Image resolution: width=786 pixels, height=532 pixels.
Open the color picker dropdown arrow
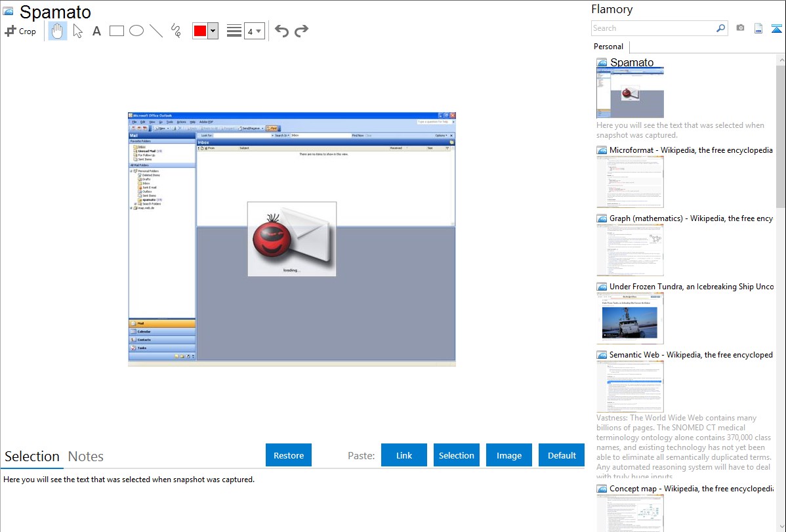(x=213, y=31)
